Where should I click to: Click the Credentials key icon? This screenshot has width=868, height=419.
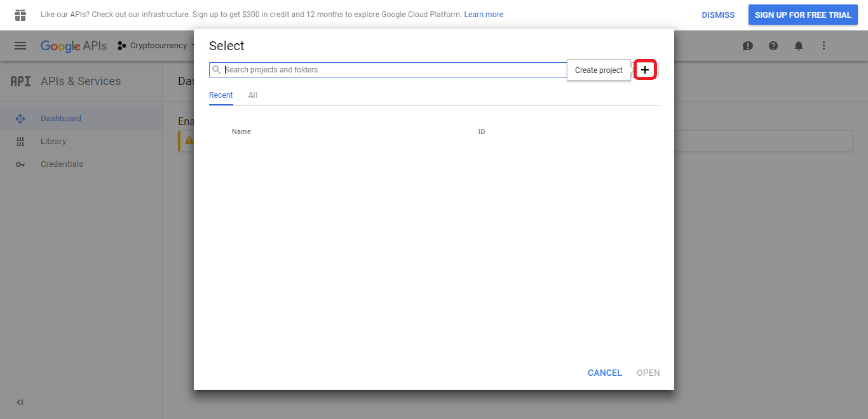pos(20,164)
